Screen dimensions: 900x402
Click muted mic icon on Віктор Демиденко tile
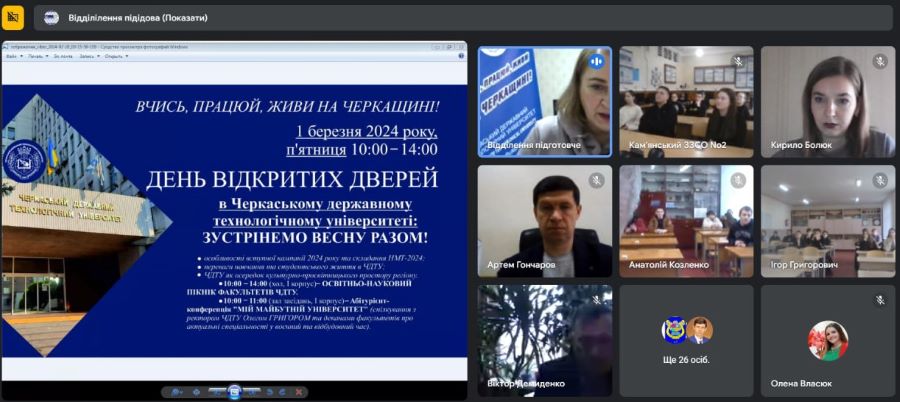(x=597, y=300)
